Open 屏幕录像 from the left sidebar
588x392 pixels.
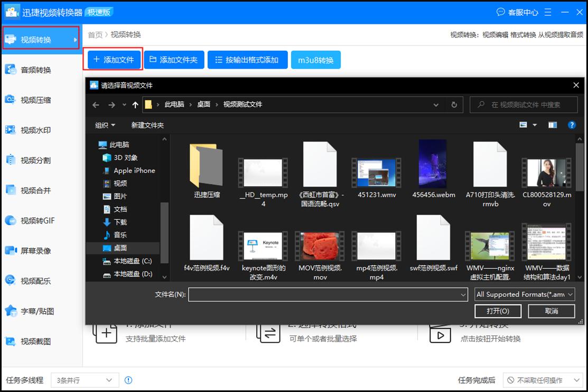click(36, 251)
